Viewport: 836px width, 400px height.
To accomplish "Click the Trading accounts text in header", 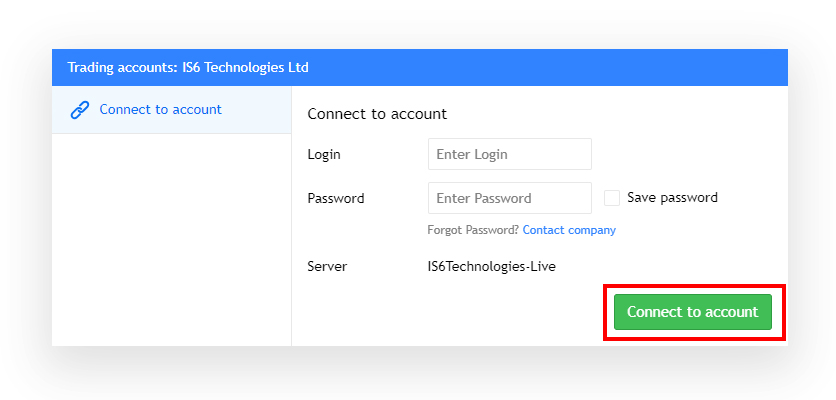I will (119, 68).
